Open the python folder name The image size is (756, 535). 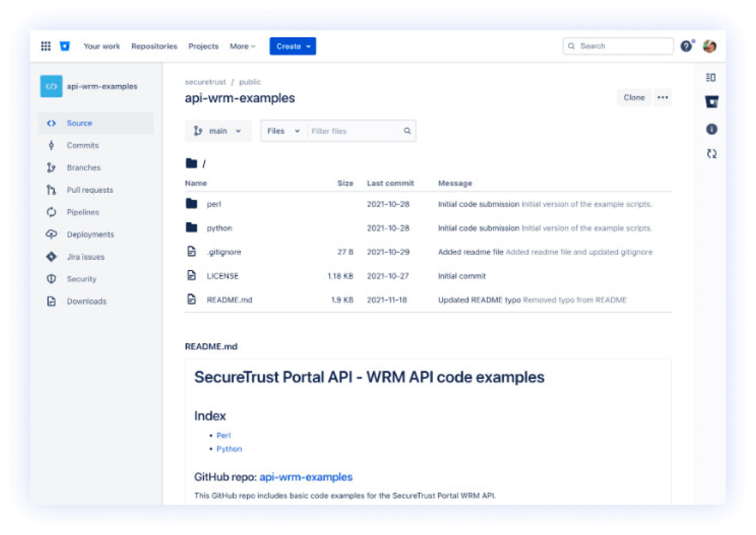click(219, 228)
